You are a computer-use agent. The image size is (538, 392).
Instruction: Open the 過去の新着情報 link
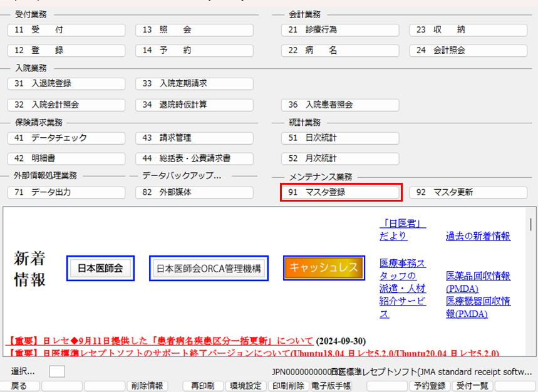point(478,236)
